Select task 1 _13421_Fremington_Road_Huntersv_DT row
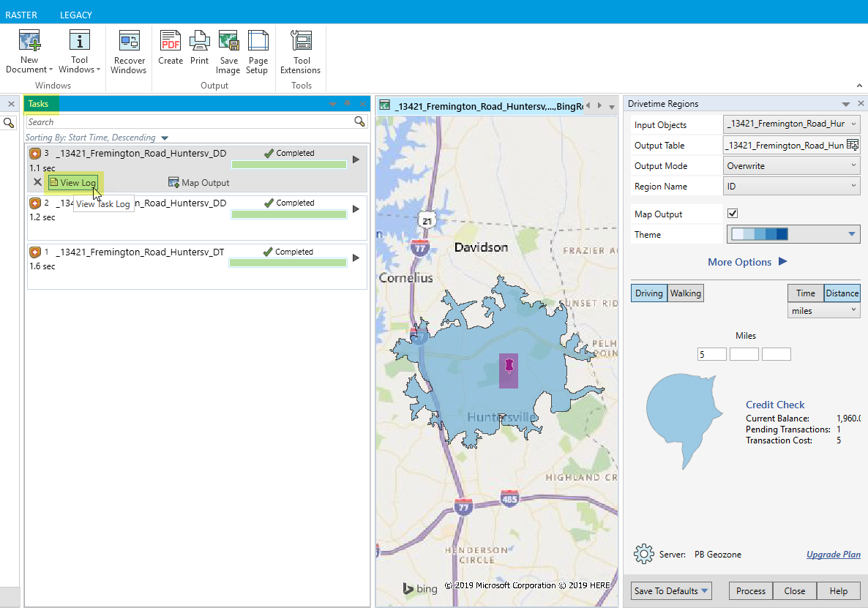The image size is (868, 608). point(197,266)
